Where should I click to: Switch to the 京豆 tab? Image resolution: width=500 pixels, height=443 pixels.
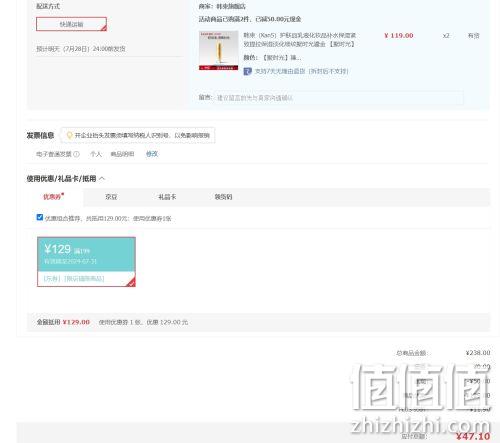[x=111, y=197]
